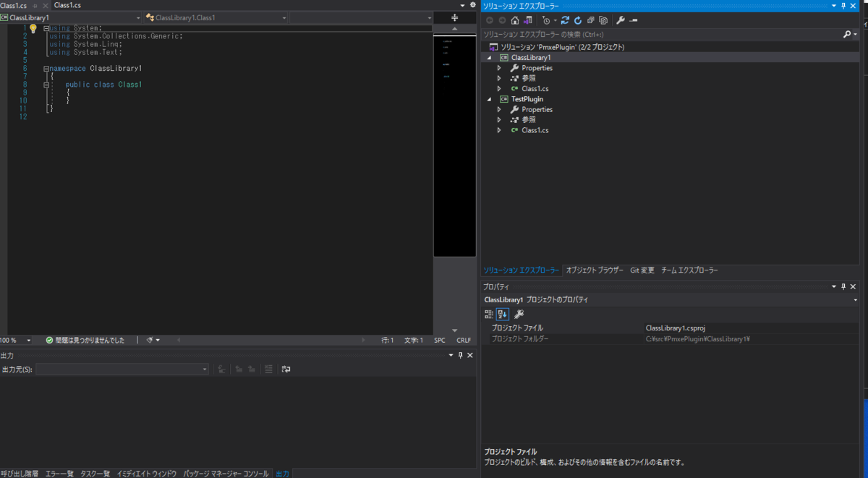Viewport: 868px width, 478px height.
Task: Switch to Git 変更 tab
Action: tap(642, 270)
